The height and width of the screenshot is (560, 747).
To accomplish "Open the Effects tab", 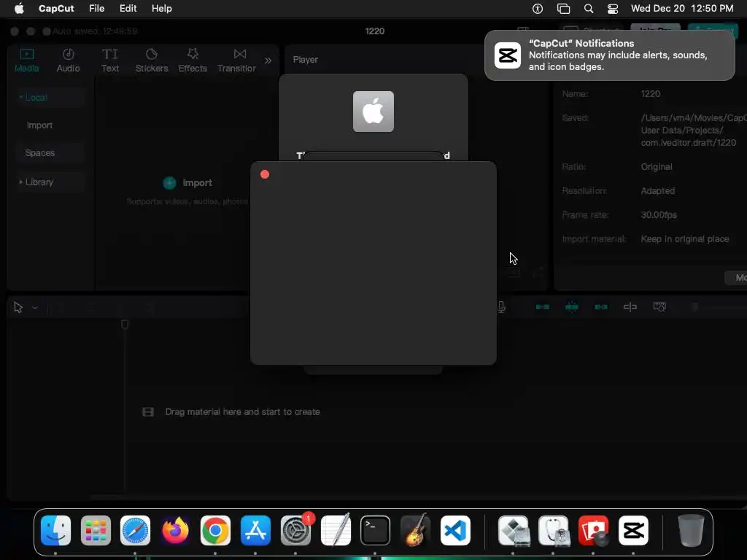I will coord(193,61).
